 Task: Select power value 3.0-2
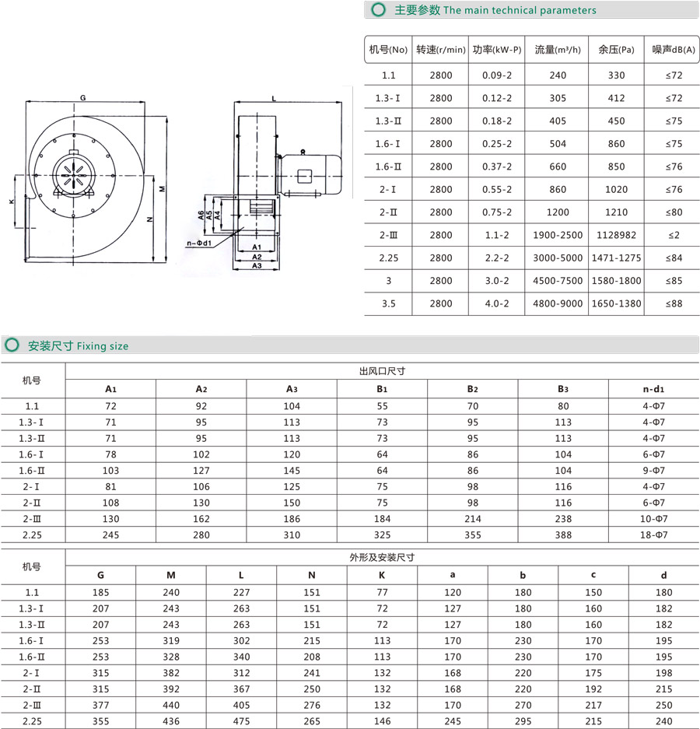(x=497, y=280)
